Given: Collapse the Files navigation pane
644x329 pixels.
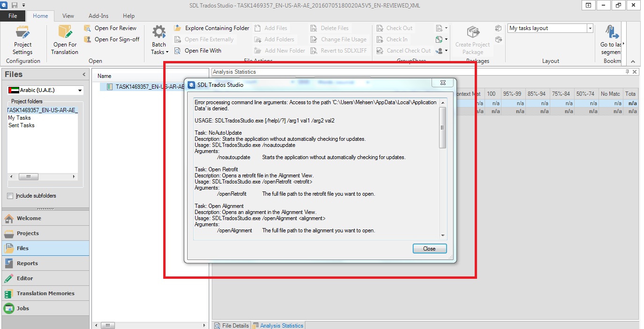Looking at the screenshot, I should coord(84,74).
